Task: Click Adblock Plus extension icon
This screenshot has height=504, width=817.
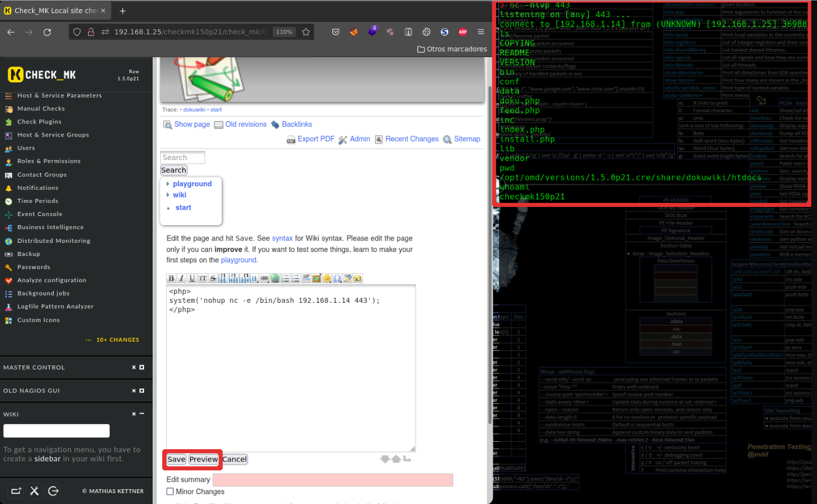Action: [463, 32]
